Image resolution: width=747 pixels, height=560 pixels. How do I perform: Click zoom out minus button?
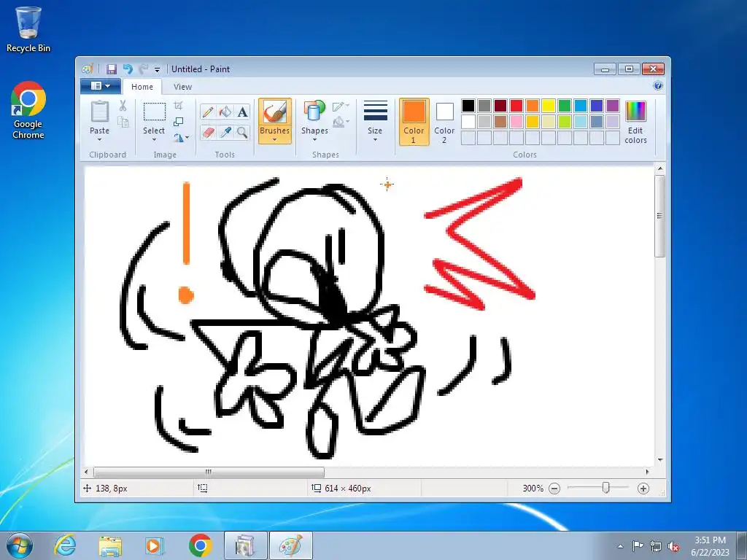(x=554, y=489)
